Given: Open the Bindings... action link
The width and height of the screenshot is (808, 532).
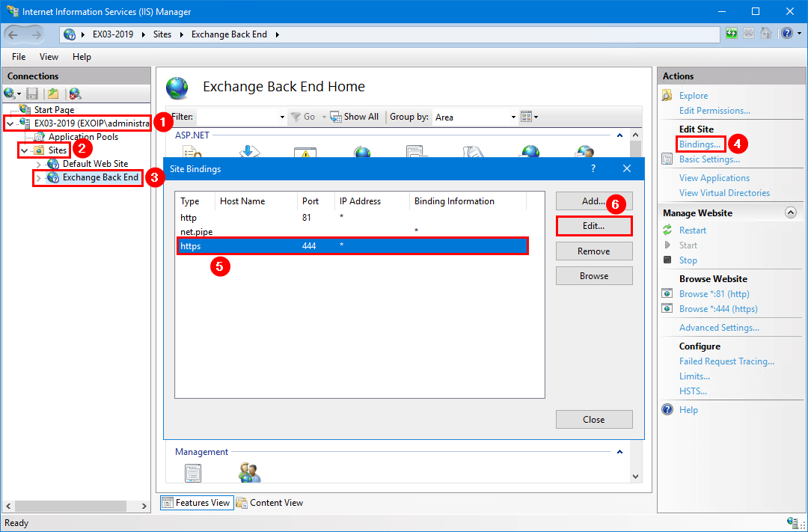Looking at the screenshot, I should click(x=700, y=144).
